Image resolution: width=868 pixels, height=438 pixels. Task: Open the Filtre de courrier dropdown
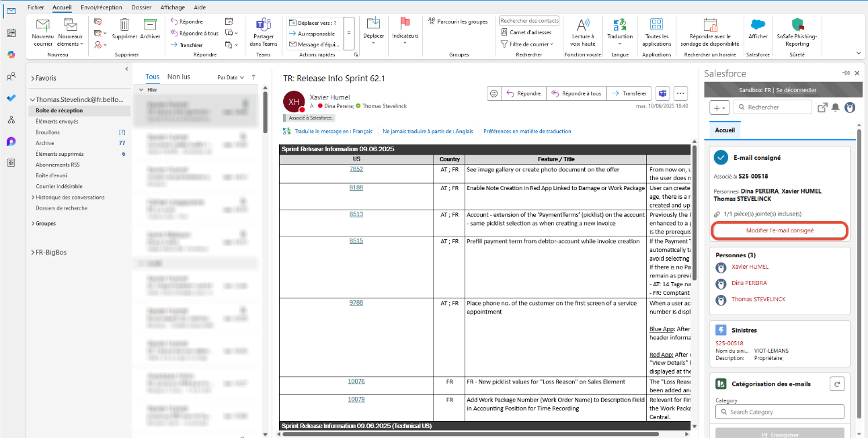point(527,44)
